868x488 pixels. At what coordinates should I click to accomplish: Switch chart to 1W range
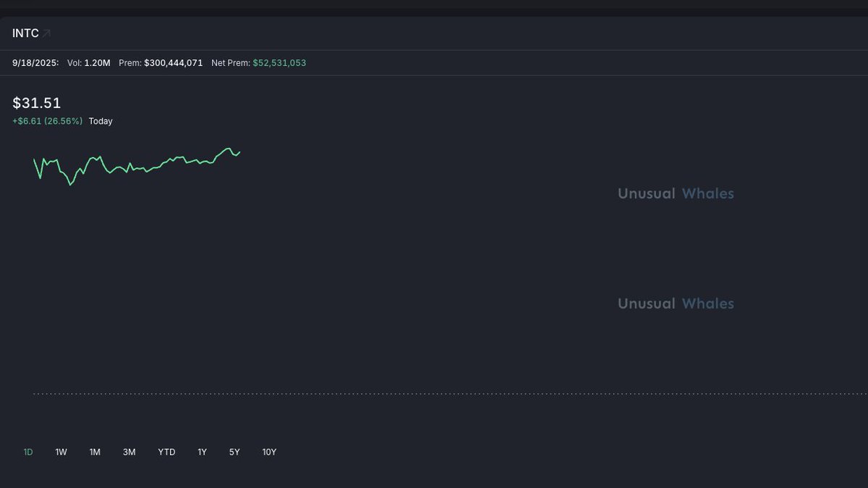pyautogui.click(x=61, y=452)
